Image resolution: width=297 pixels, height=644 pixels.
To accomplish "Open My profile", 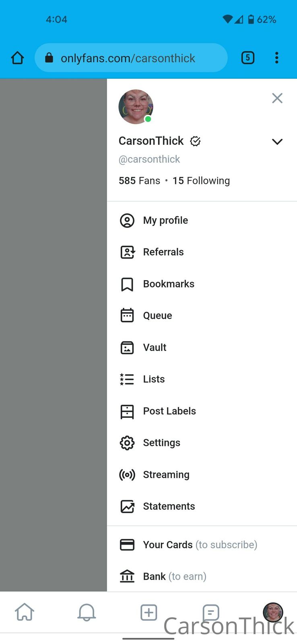I will point(165,221).
